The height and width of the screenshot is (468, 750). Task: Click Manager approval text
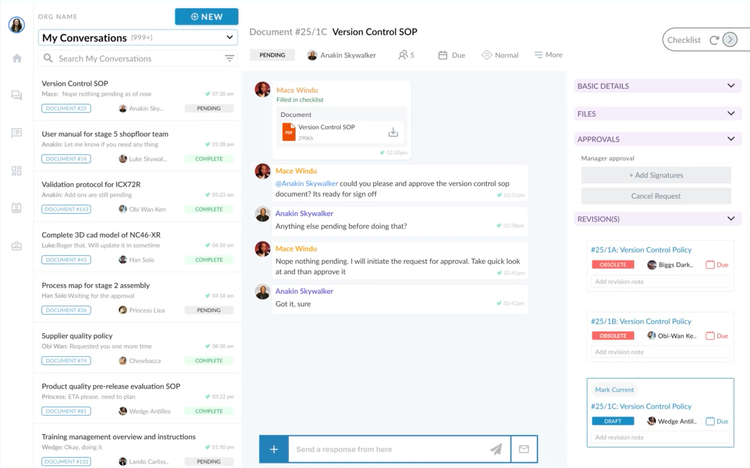pos(607,158)
